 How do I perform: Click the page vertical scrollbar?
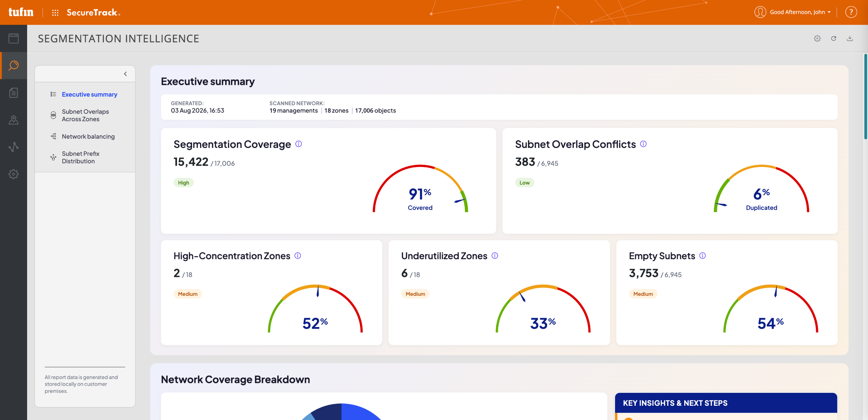click(865, 97)
